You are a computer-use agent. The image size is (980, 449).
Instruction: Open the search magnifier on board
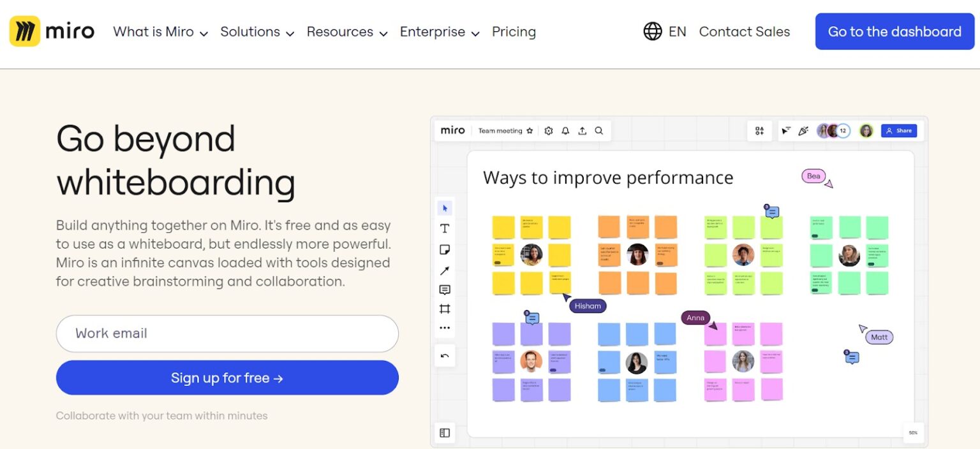(x=599, y=131)
